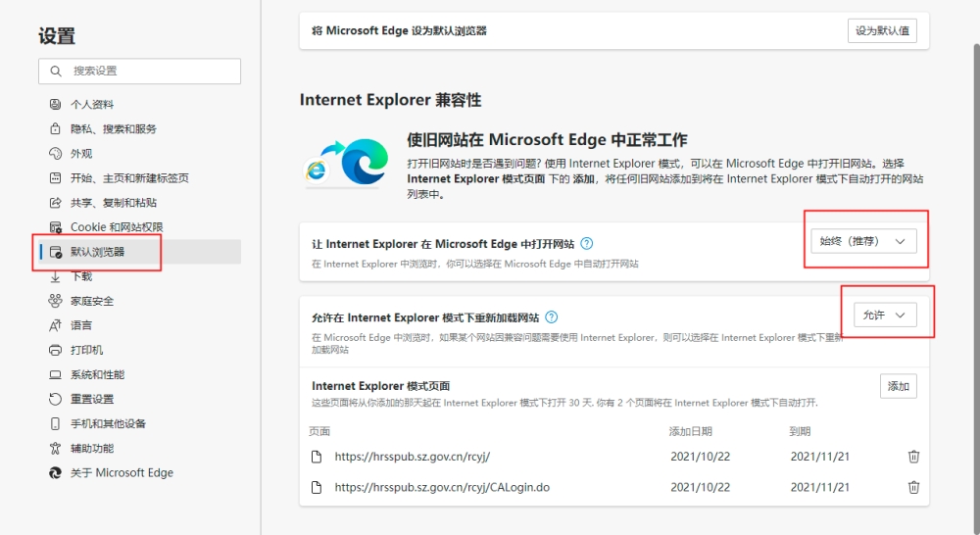Click the Internet Explorer 模式页面 label
The width and height of the screenshot is (980, 535).
click(380, 386)
